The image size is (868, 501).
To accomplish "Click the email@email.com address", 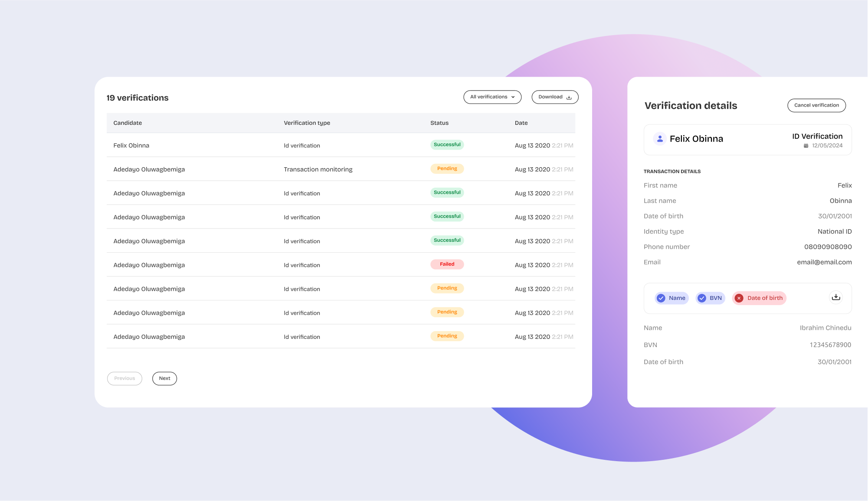I will click(824, 262).
